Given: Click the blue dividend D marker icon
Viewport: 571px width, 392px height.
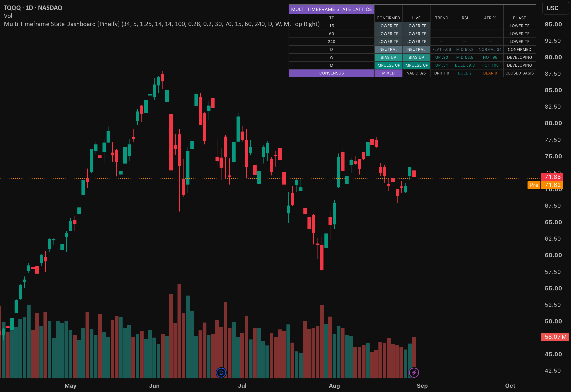Looking at the screenshot, I should pos(221,373).
